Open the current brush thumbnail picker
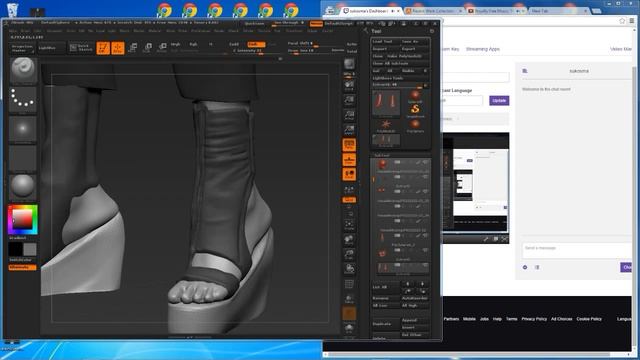640x360 pixels. [23, 70]
